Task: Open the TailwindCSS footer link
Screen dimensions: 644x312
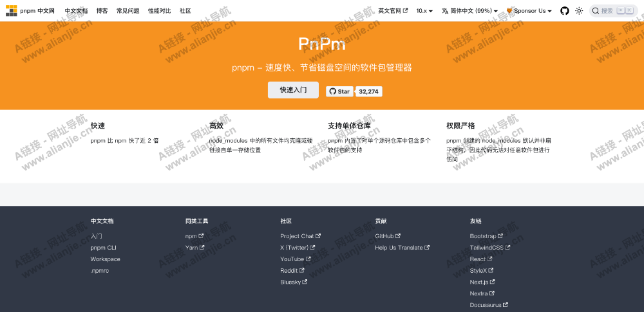Action: 490,248
